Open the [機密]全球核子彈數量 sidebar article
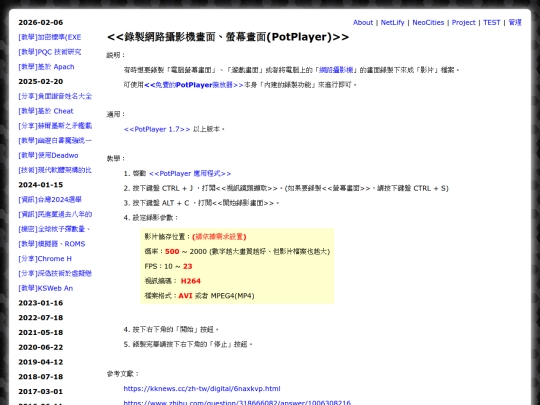Screen dimensions: 540x405 54,229
